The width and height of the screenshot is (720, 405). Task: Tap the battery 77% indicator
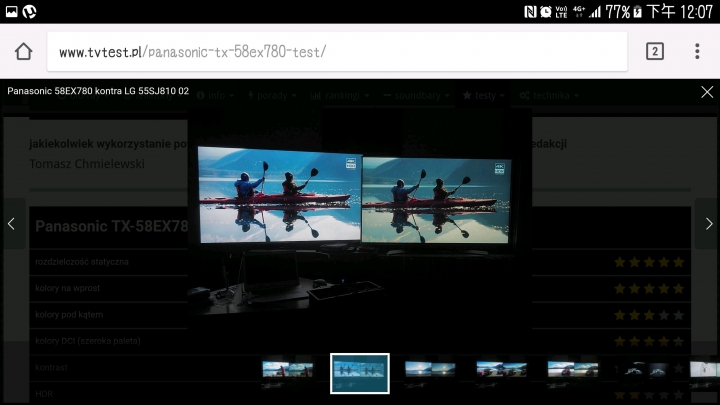pos(623,11)
